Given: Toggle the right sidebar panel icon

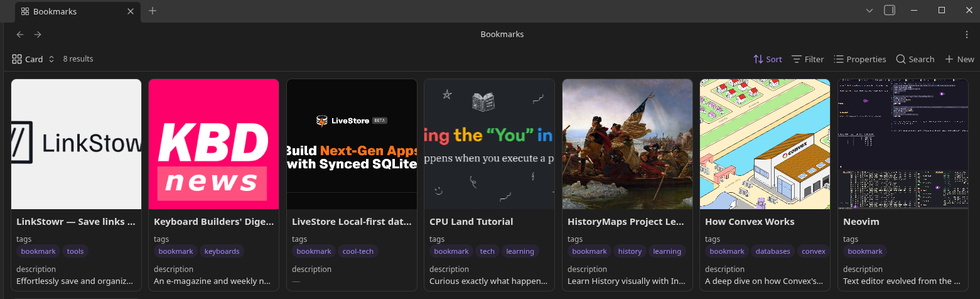Looking at the screenshot, I should click(x=890, y=10).
